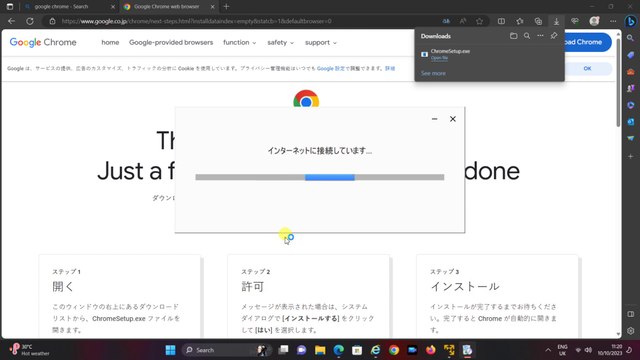
Task: Open Edge sidebar tools briefcase icon
Action: point(631,72)
